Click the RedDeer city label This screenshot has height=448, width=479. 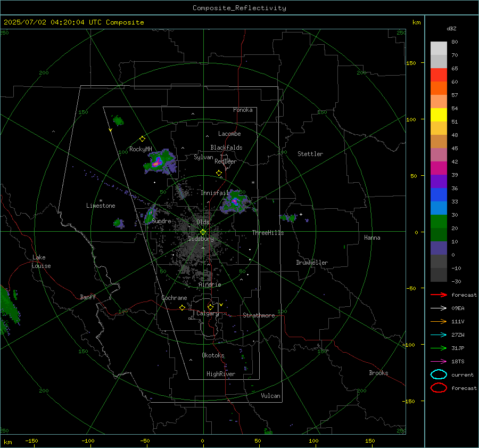[226, 161]
